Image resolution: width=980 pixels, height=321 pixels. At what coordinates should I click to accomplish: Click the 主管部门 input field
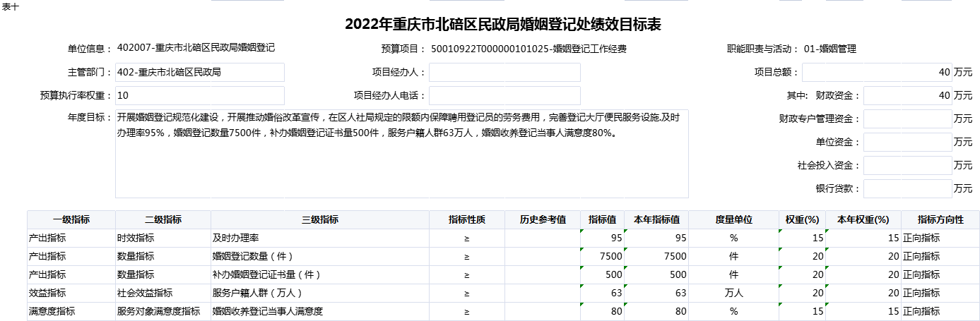point(199,72)
